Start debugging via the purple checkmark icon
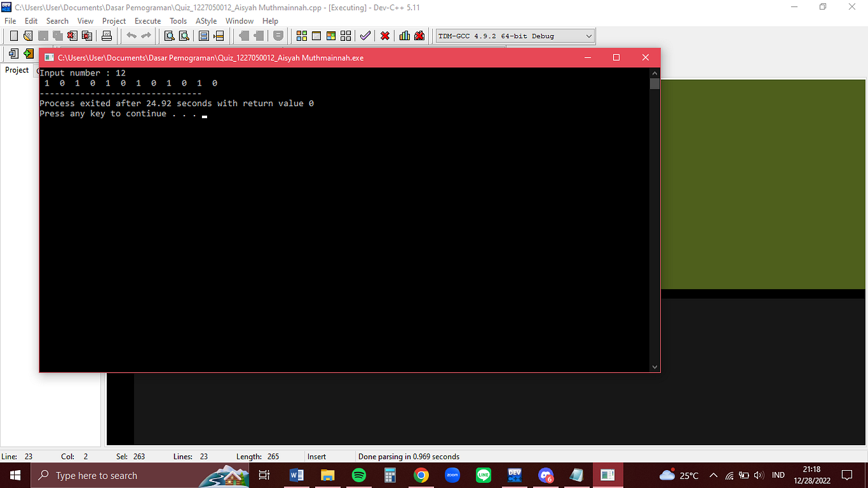The image size is (868, 488). tap(365, 36)
